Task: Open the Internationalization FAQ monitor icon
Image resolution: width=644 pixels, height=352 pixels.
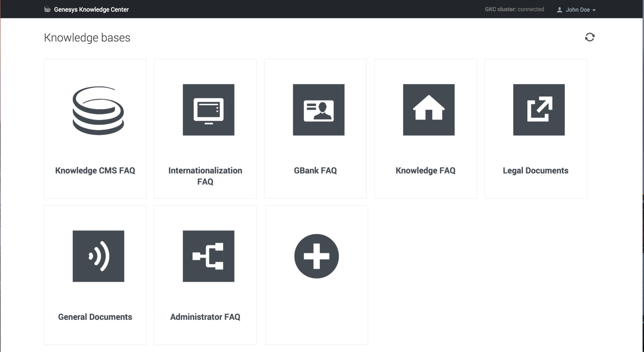Action: pos(208,110)
